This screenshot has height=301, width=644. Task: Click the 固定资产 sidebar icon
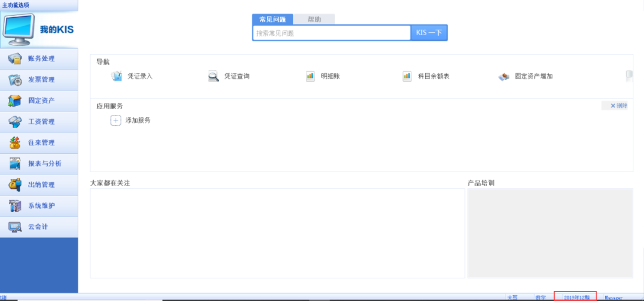(15, 101)
